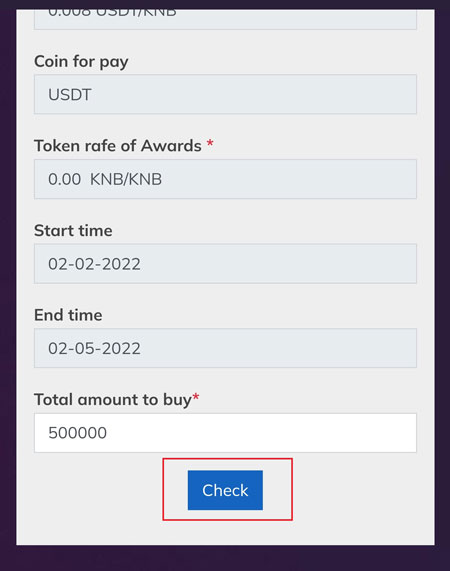
Task: Focus the Total amount to buy input
Action: 225,433
